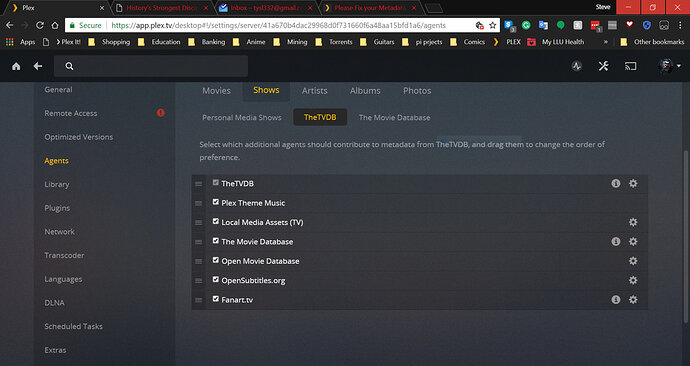Open OpenSubtitles.org settings gear

(x=633, y=280)
